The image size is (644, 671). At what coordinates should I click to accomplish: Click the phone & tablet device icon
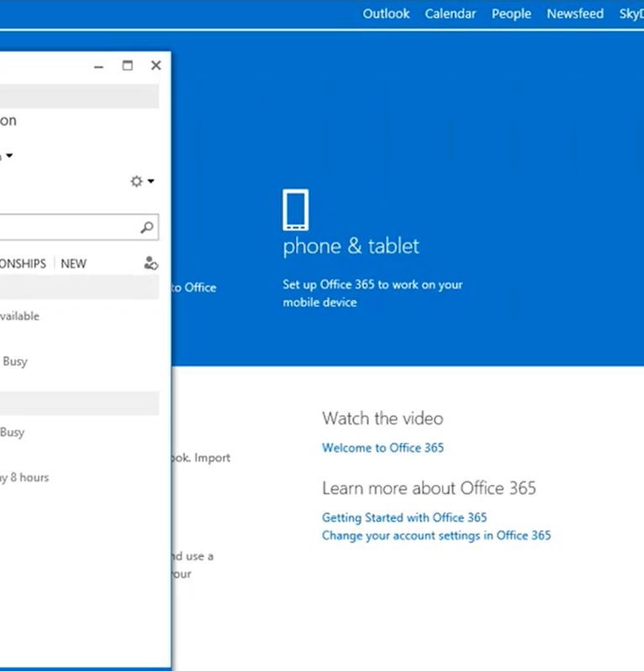tap(295, 210)
